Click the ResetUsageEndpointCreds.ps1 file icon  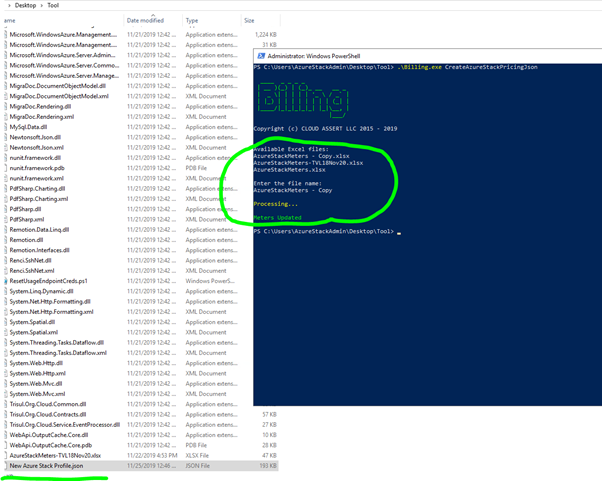coord(6,281)
